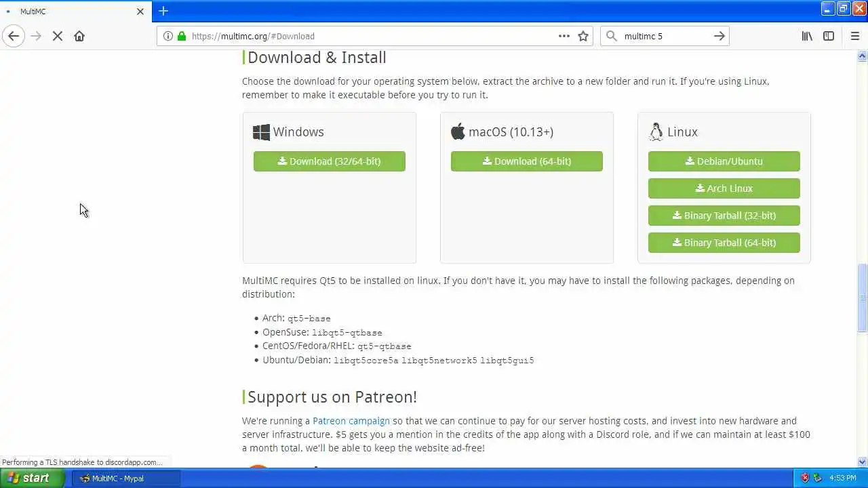
Task: Download the Windows 32/64-bit build
Action: click(x=330, y=161)
